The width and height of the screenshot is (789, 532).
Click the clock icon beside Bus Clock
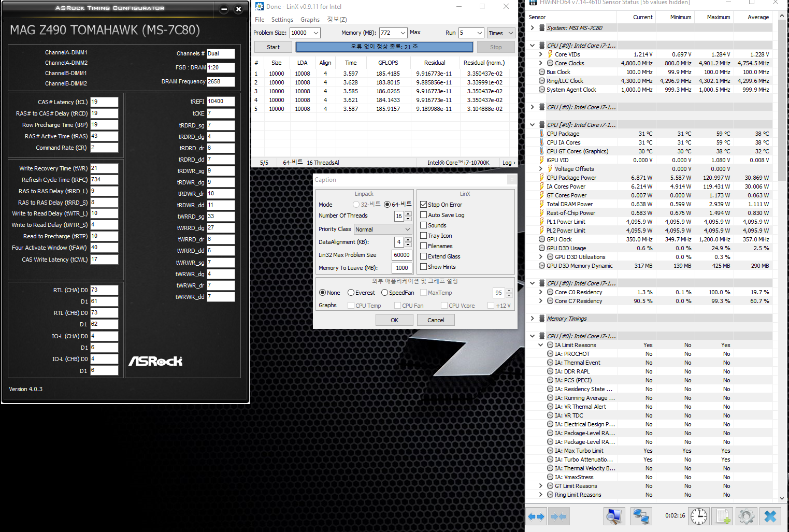(x=542, y=72)
